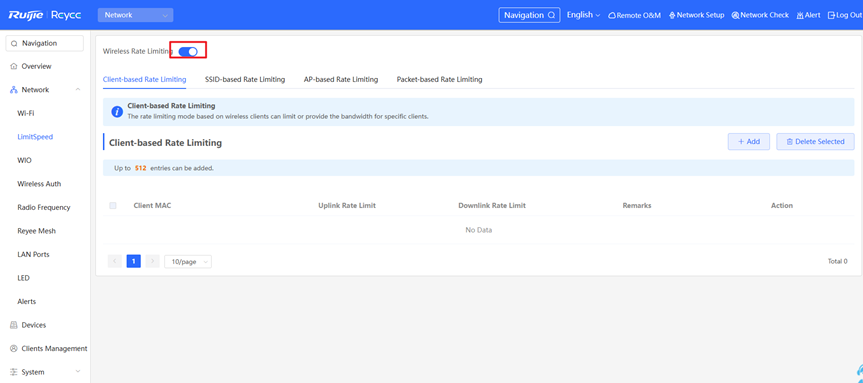
Task: Click the Alert link in header
Action: (809, 15)
